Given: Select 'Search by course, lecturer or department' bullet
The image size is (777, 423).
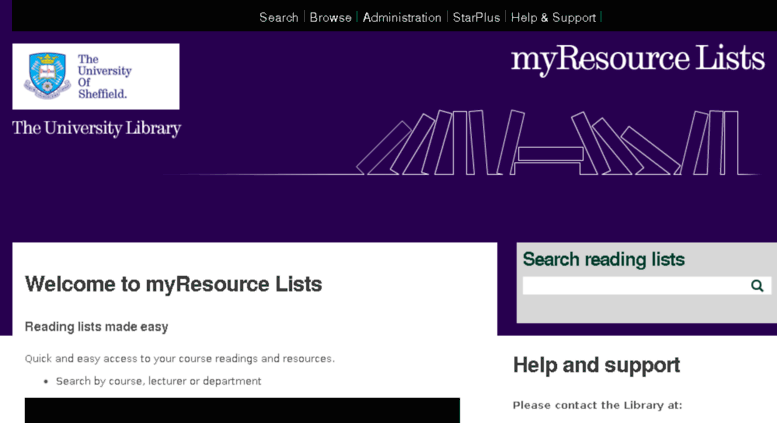Looking at the screenshot, I should pyautogui.click(x=158, y=381).
